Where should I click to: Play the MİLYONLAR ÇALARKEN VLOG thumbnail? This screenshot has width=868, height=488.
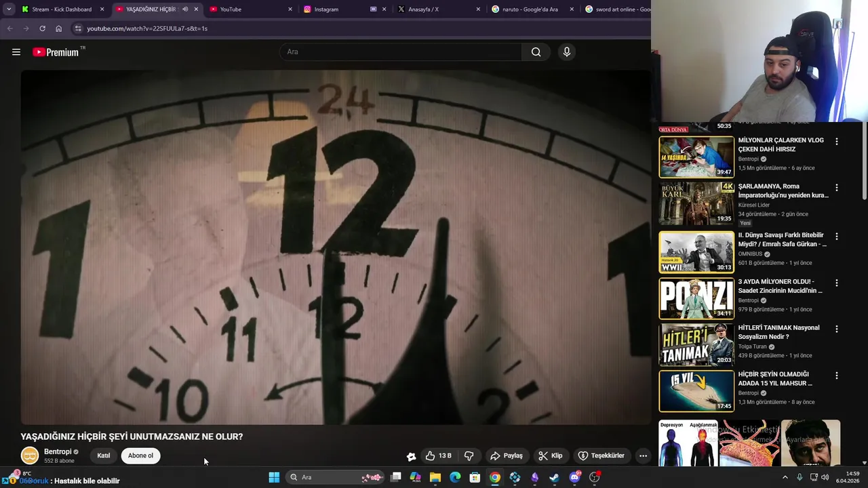pos(696,157)
